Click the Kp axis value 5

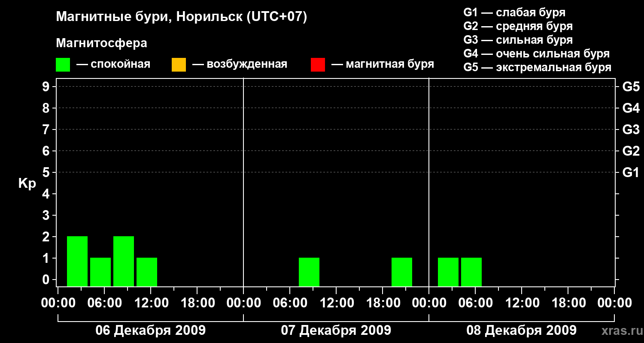[47, 172]
